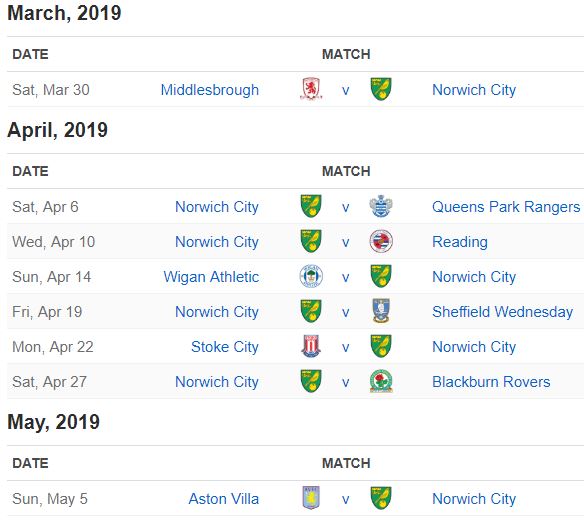The image size is (584, 520).
Task: Click the 'v' match link for Apr 10
Action: (x=346, y=242)
